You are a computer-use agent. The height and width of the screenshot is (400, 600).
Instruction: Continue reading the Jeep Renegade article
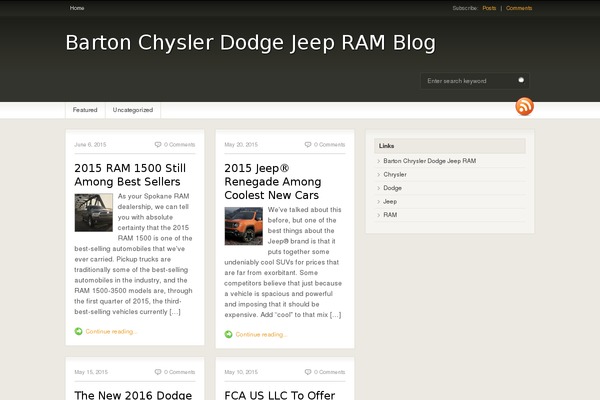261,335
